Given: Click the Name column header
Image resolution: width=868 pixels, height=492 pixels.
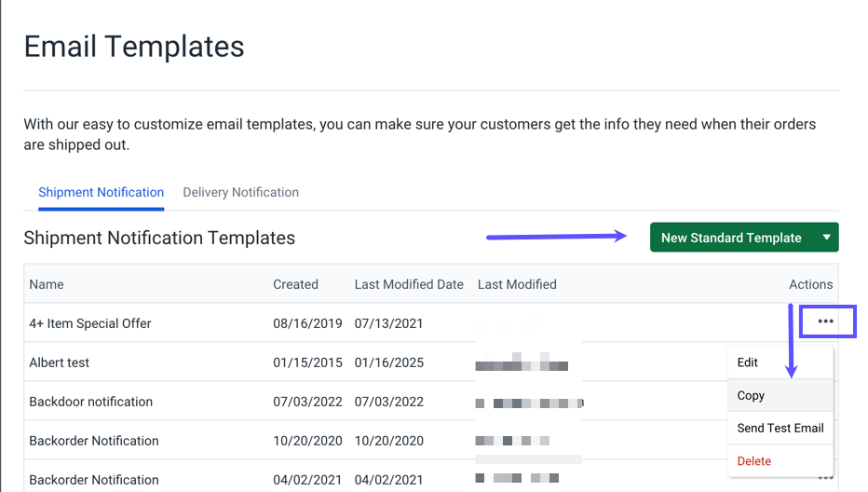Looking at the screenshot, I should coord(47,284).
